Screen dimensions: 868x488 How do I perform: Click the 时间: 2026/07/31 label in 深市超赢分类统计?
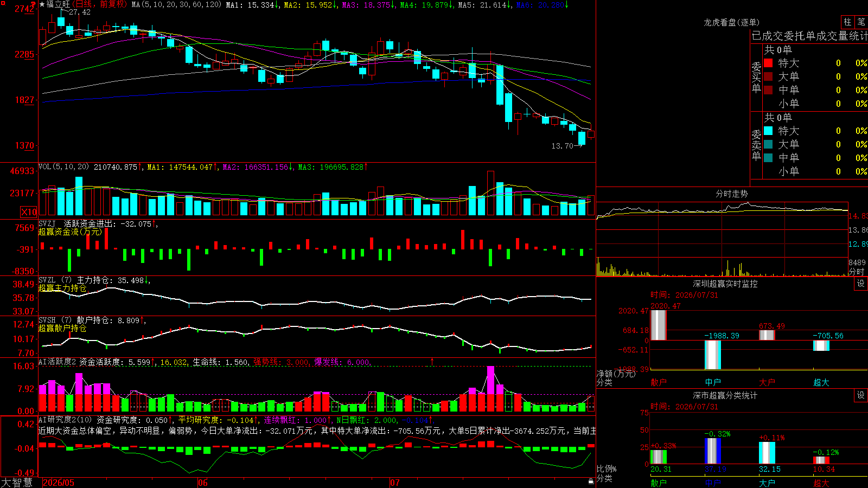684,407
